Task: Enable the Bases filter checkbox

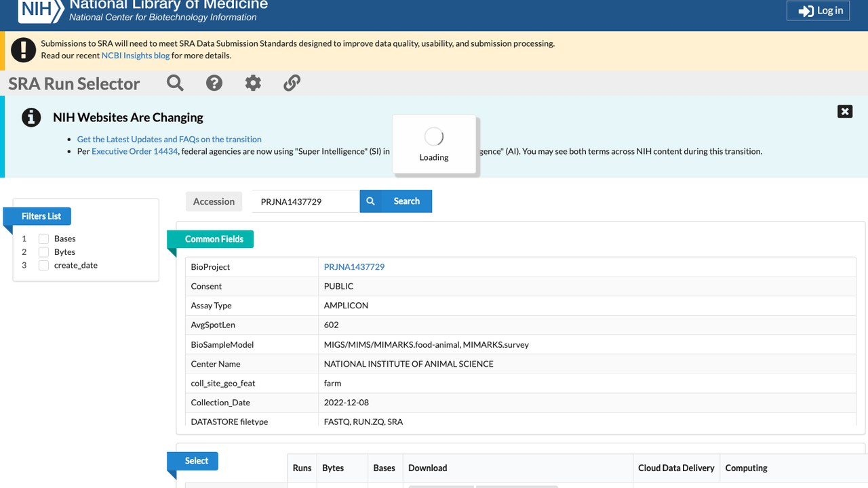Action: click(x=44, y=239)
